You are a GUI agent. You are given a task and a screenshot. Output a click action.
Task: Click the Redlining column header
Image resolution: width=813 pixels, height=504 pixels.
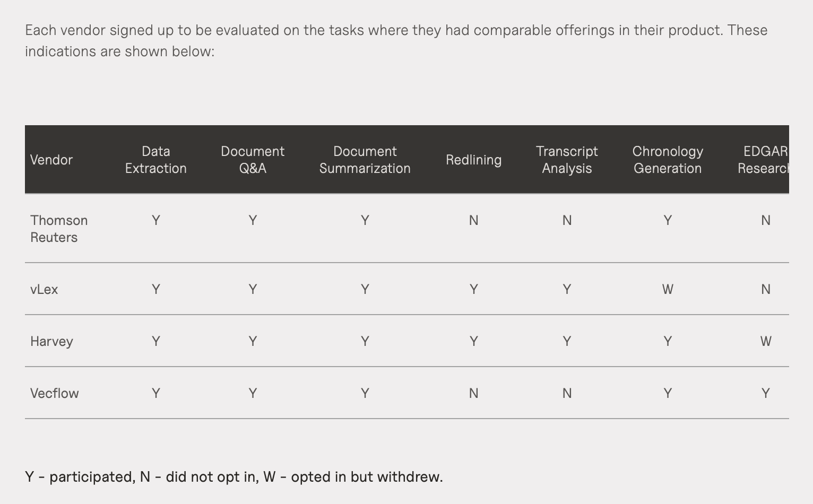pos(473,160)
